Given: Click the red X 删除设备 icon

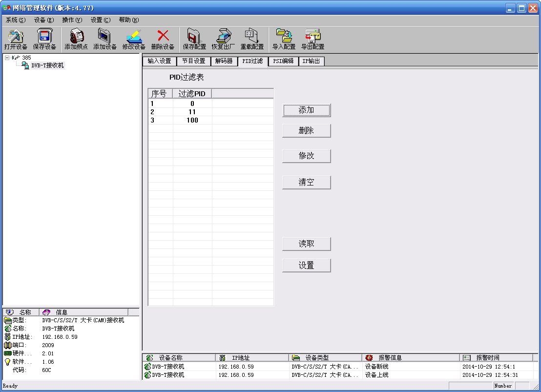Looking at the screenshot, I should pos(163,36).
